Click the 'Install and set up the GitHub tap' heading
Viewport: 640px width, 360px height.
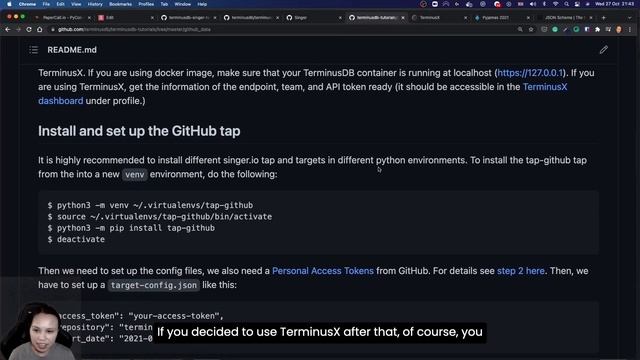click(x=139, y=131)
